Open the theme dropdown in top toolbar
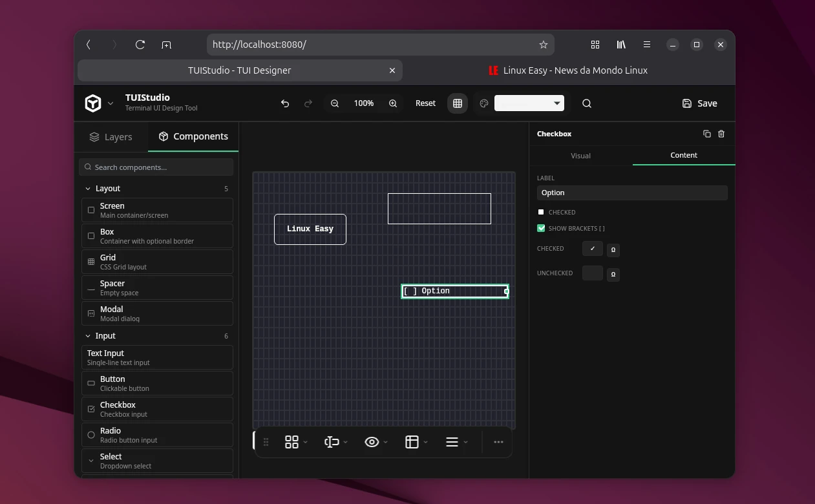The width and height of the screenshot is (815, 504). 529,103
